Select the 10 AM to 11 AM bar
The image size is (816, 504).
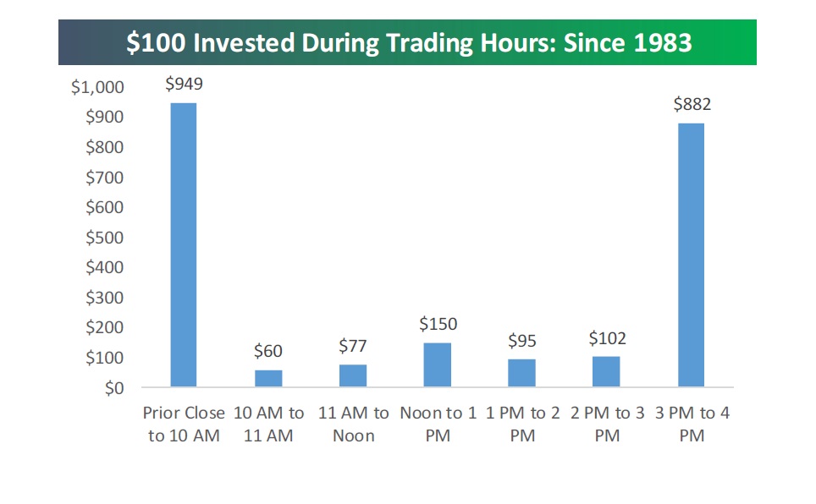point(268,378)
